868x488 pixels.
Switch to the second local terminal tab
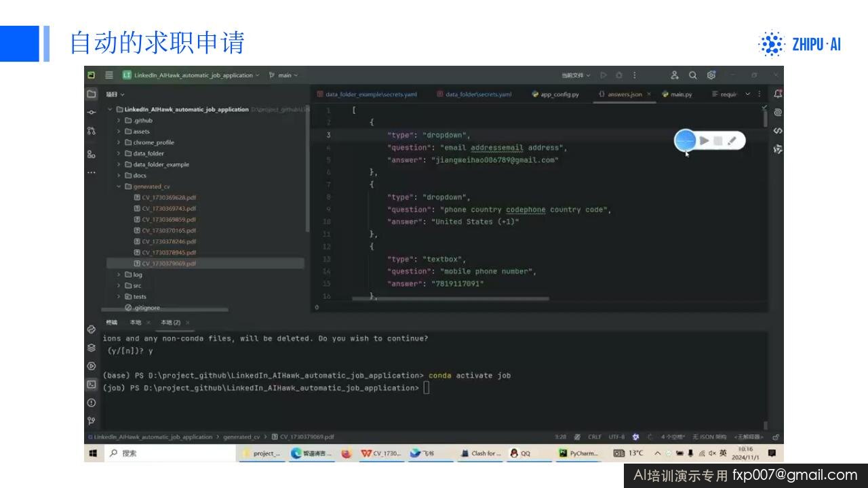tap(170, 323)
